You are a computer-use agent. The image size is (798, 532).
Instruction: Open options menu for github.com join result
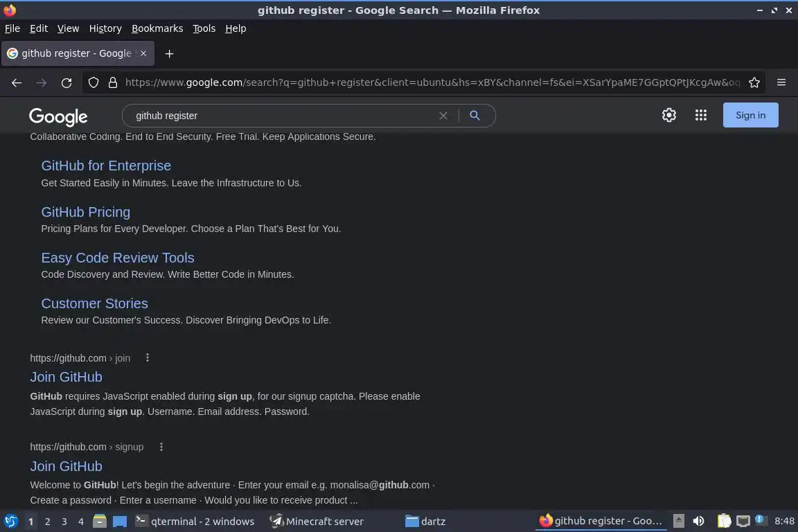148,358
